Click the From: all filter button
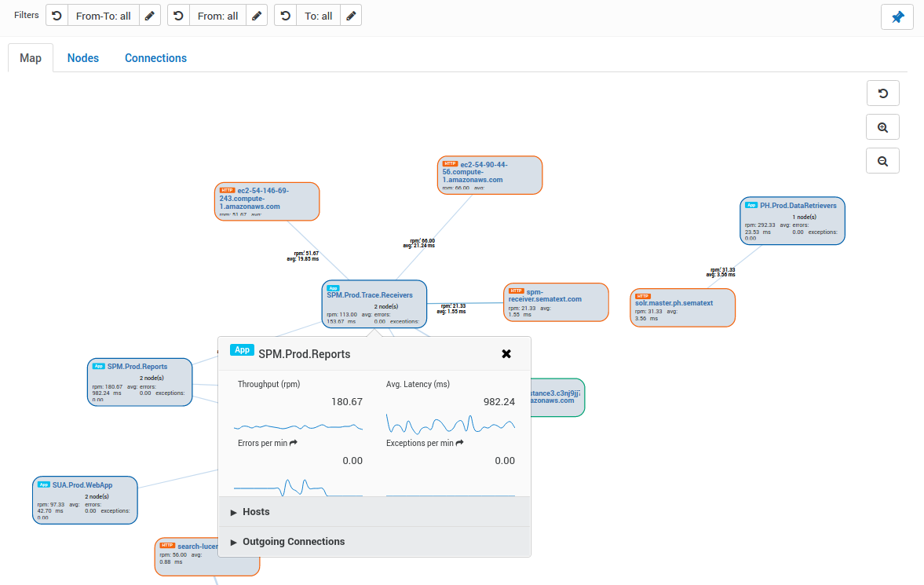Image resolution: width=924 pixels, height=585 pixels. coord(218,16)
